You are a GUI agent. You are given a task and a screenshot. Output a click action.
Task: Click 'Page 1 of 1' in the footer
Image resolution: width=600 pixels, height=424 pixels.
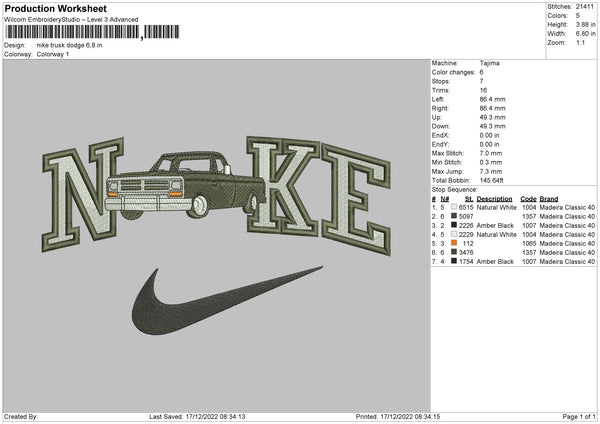click(579, 417)
